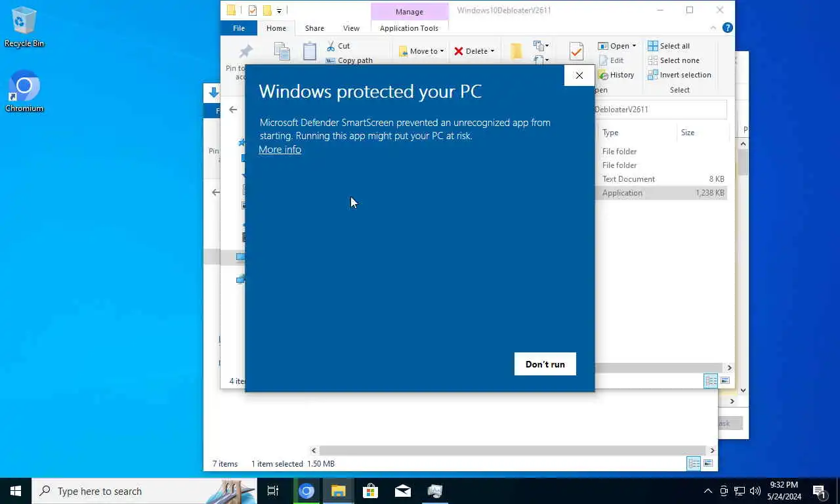Open Customize Quick Access Toolbar dropdown
Image resolution: width=840 pixels, height=504 pixels.
click(x=279, y=10)
